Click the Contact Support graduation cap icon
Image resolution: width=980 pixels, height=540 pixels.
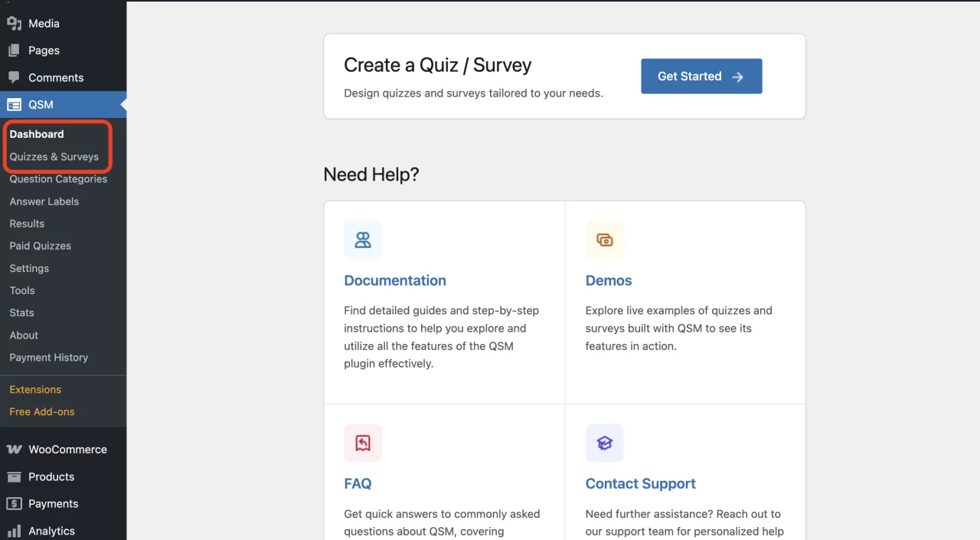(x=605, y=443)
